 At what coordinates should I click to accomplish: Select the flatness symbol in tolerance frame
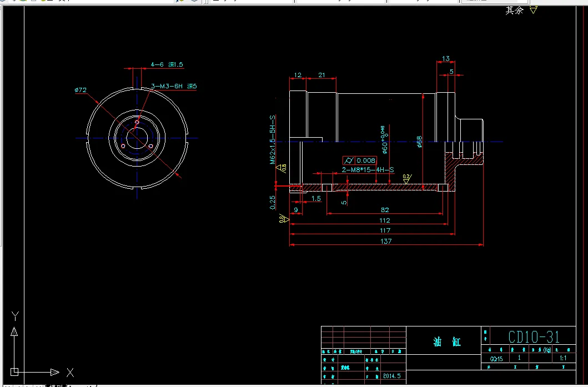(x=348, y=160)
